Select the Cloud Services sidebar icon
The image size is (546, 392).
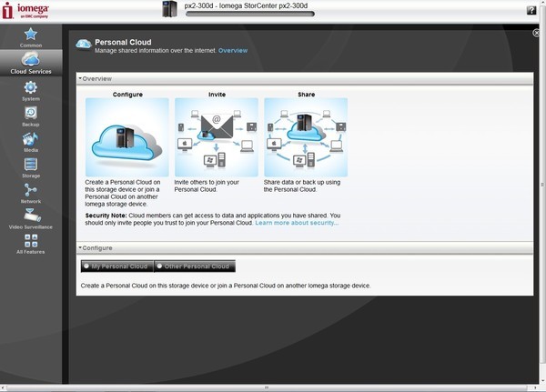coord(31,59)
